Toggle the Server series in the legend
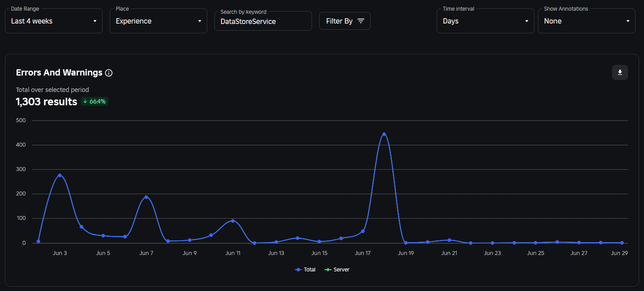The image size is (644, 291). (337, 270)
